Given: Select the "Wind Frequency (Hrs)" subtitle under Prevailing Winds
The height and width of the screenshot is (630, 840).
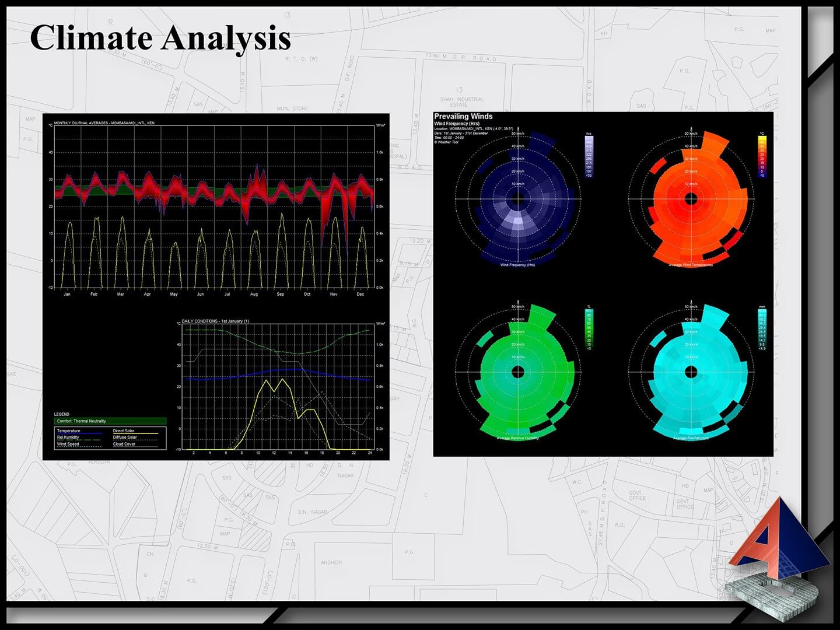Looking at the screenshot, I should point(457,124).
